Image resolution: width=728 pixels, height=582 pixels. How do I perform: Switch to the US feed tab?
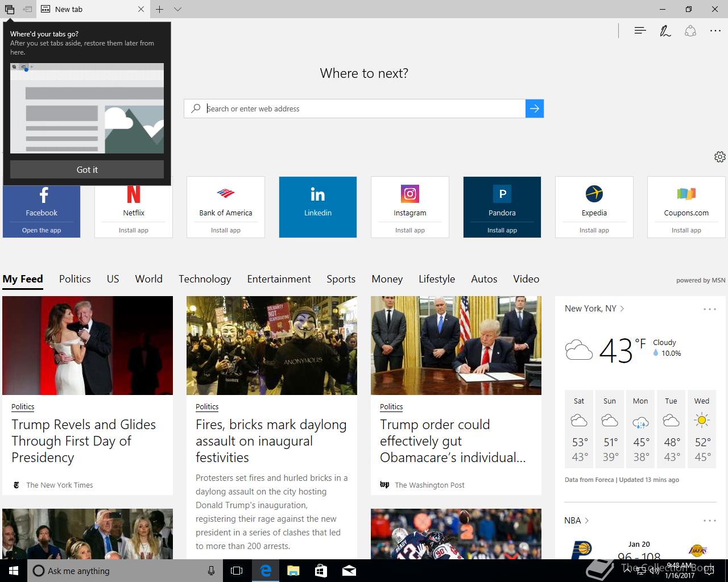point(113,279)
